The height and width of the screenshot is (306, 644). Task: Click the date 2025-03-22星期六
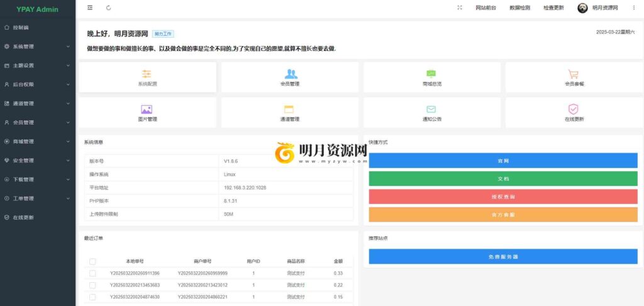coord(615,32)
